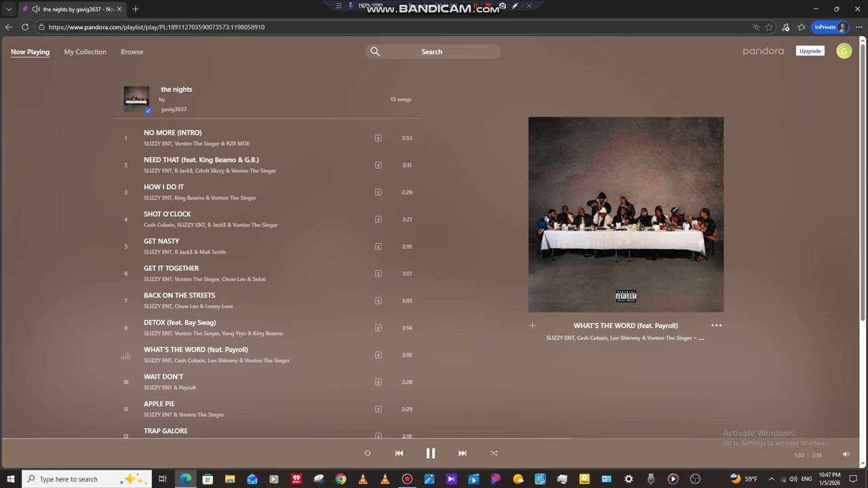Click the Upgrade button

click(x=810, y=51)
